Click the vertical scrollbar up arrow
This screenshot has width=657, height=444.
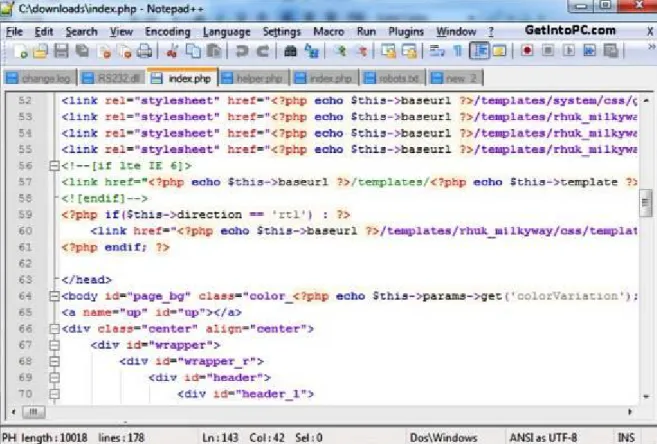(646, 101)
